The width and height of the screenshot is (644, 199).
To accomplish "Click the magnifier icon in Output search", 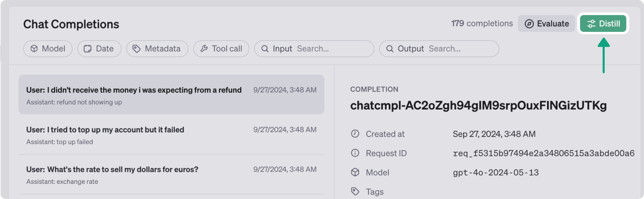I will point(390,49).
